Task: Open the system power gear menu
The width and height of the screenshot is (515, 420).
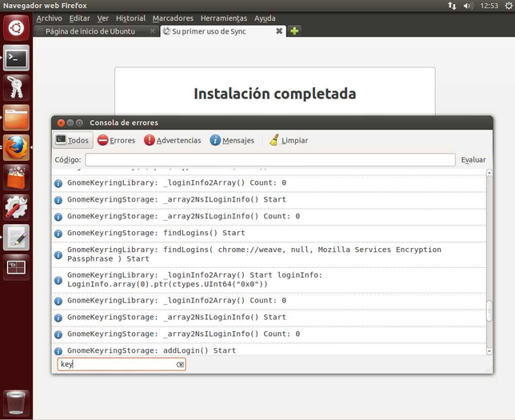Action: coord(509,6)
